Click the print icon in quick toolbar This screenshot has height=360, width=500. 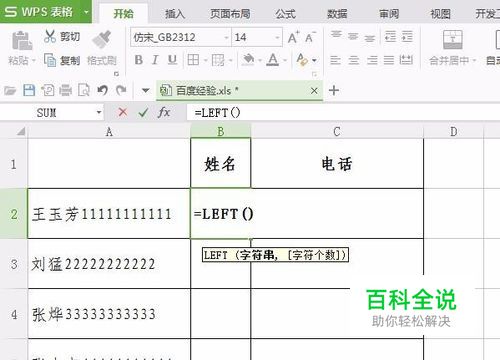(x=65, y=90)
